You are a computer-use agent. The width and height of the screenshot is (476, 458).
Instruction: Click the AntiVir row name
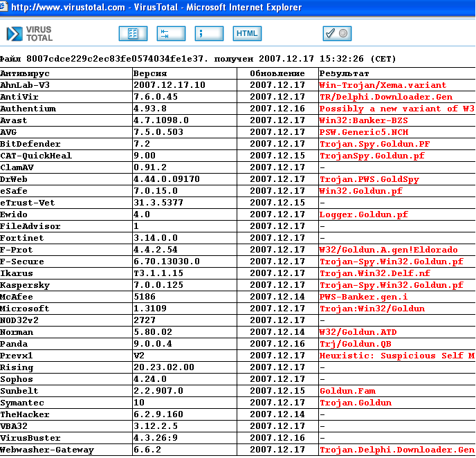click(19, 97)
